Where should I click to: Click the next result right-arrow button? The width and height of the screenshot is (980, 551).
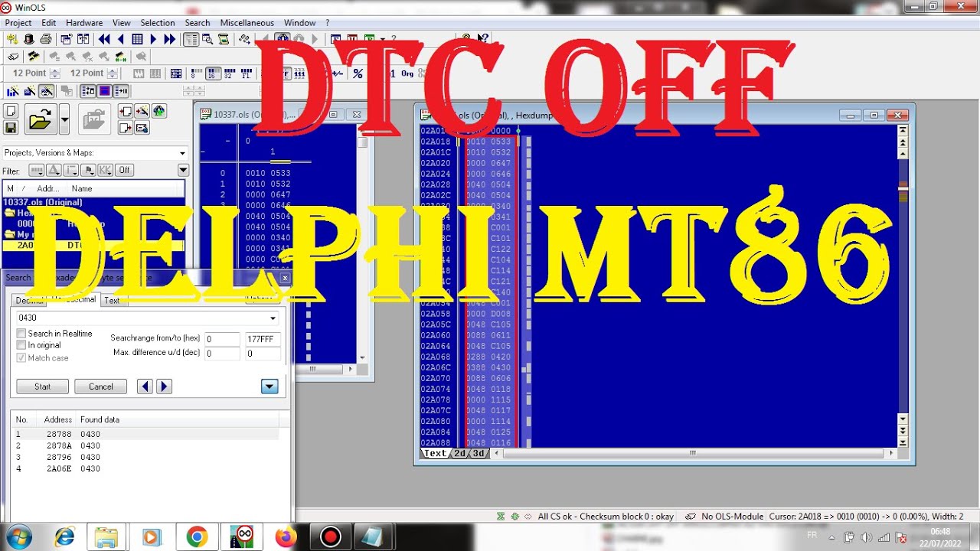[164, 386]
